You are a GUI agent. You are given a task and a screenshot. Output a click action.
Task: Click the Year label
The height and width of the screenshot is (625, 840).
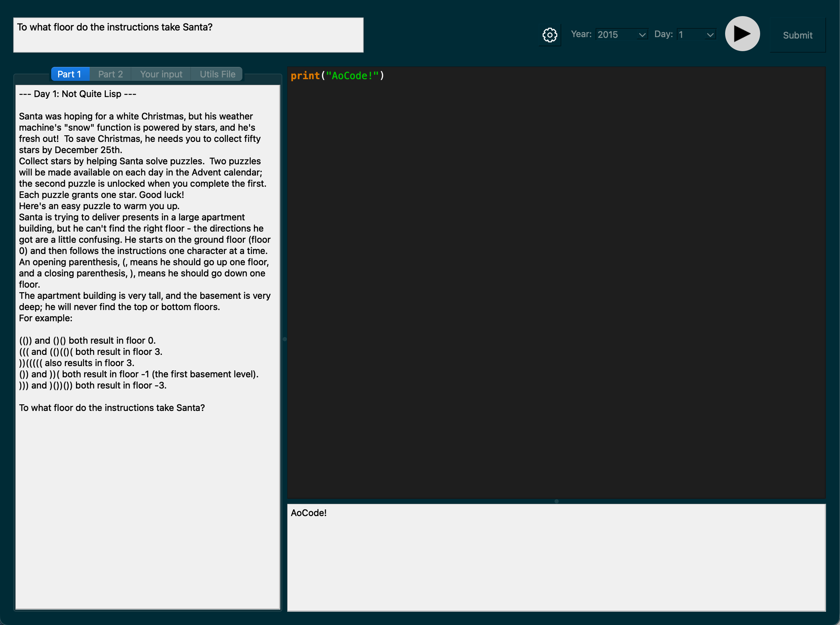click(x=581, y=34)
